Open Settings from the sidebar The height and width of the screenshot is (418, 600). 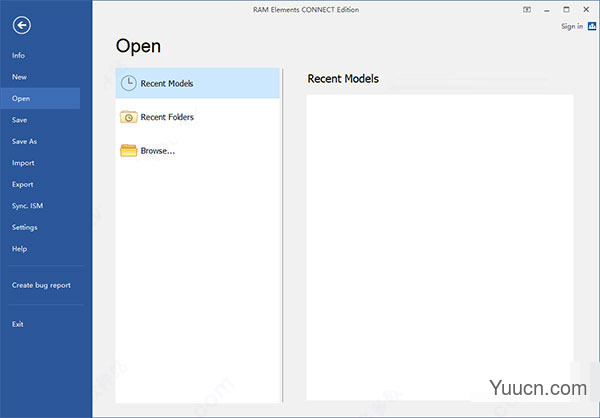(x=24, y=227)
